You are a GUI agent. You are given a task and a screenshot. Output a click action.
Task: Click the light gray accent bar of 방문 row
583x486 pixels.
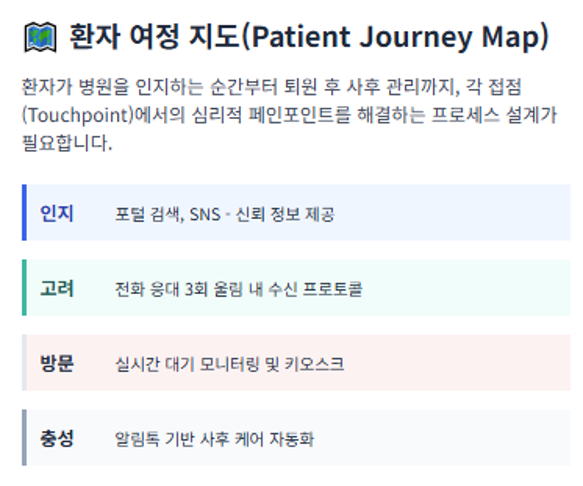(x=24, y=363)
